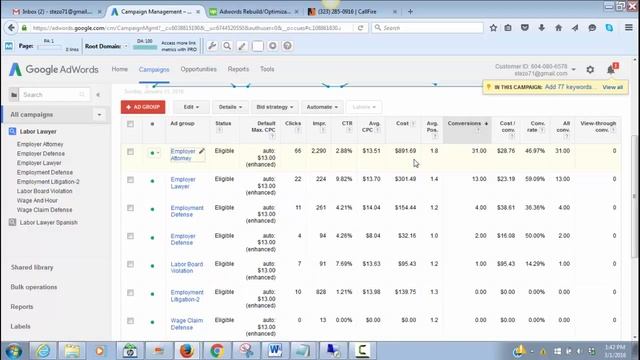This screenshot has width=640, height=360.
Task: Click the pencil icon beside Employer Attorney
Action: (202, 151)
